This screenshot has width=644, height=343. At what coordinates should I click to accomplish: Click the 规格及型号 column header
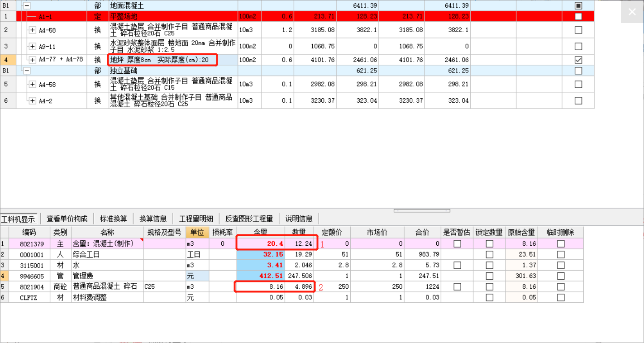point(164,232)
